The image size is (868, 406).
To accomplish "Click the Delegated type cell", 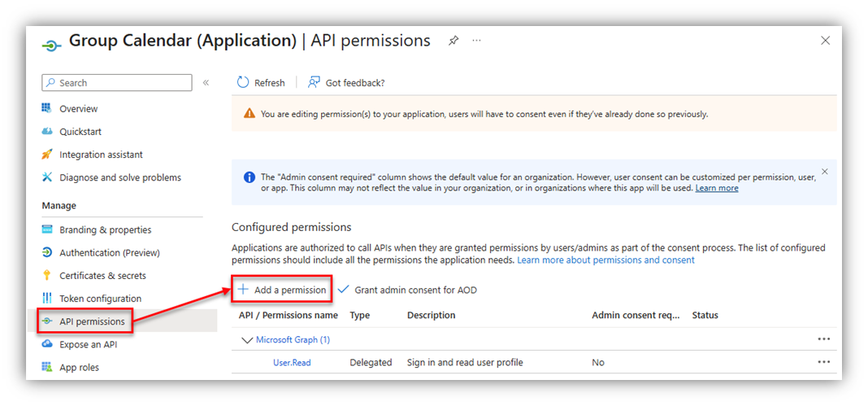I will 371,362.
